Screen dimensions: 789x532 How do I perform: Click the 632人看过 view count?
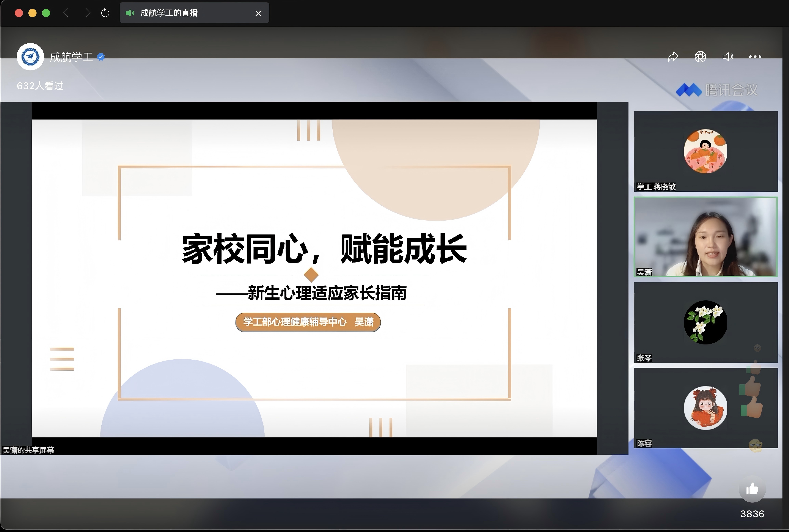40,86
